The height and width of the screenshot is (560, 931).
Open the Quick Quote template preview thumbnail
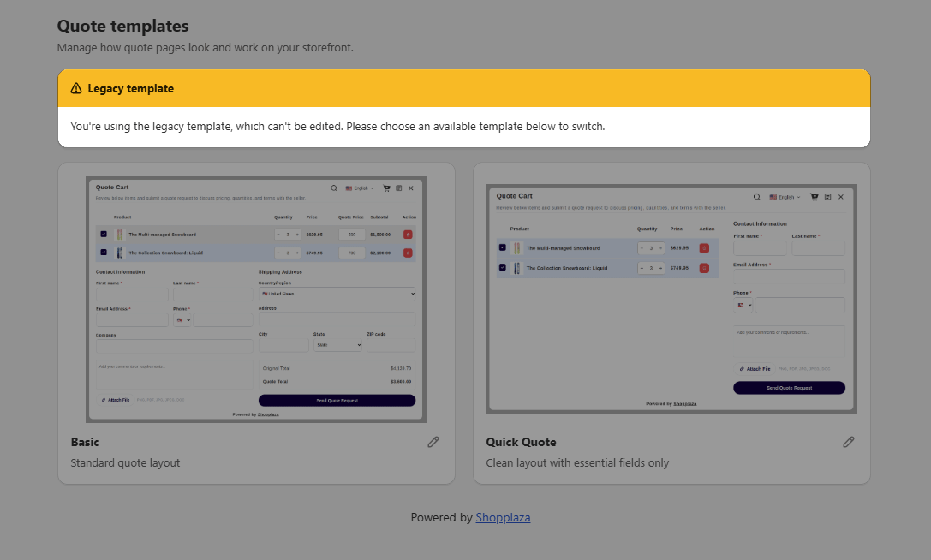point(671,300)
